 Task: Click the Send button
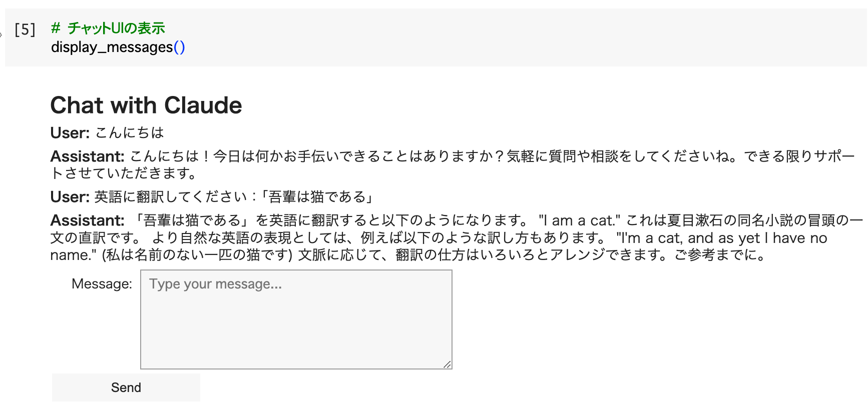pyautogui.click(x=126, y=387)
